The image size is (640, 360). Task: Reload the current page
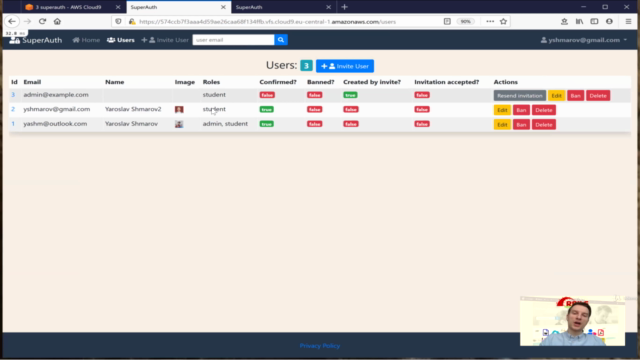click(x=42, y=21)
